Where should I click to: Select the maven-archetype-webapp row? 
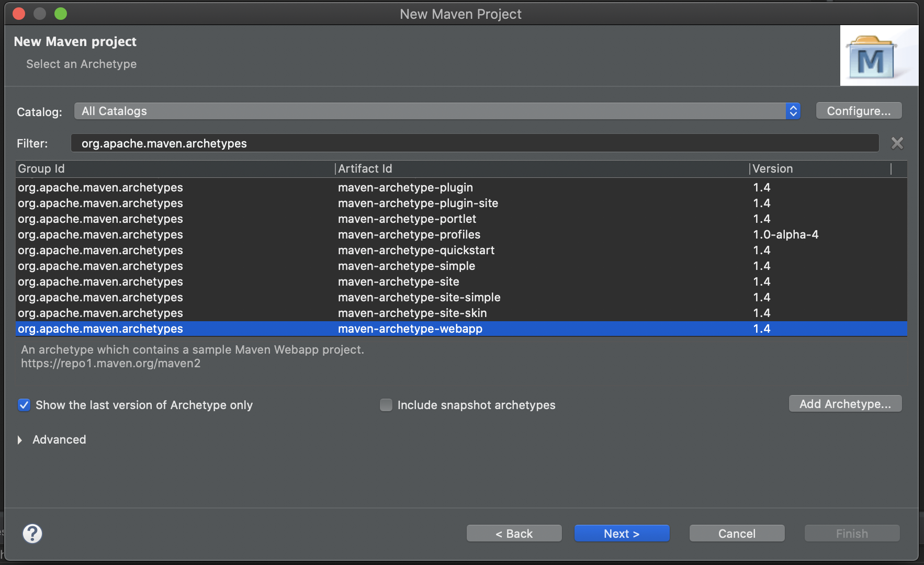(x=461, y=329)
